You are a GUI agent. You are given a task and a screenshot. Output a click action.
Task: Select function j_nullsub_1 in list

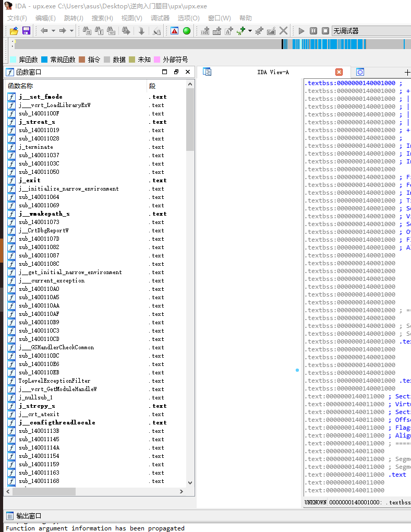[96, 397]
